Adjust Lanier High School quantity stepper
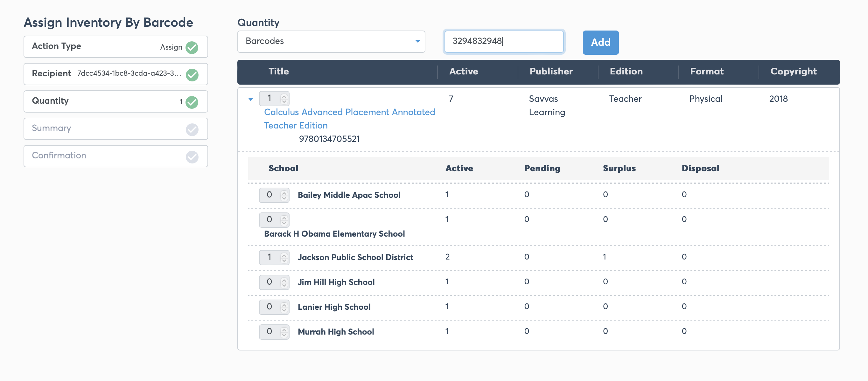This screenshot has width=868, height=381. point(284,307)
